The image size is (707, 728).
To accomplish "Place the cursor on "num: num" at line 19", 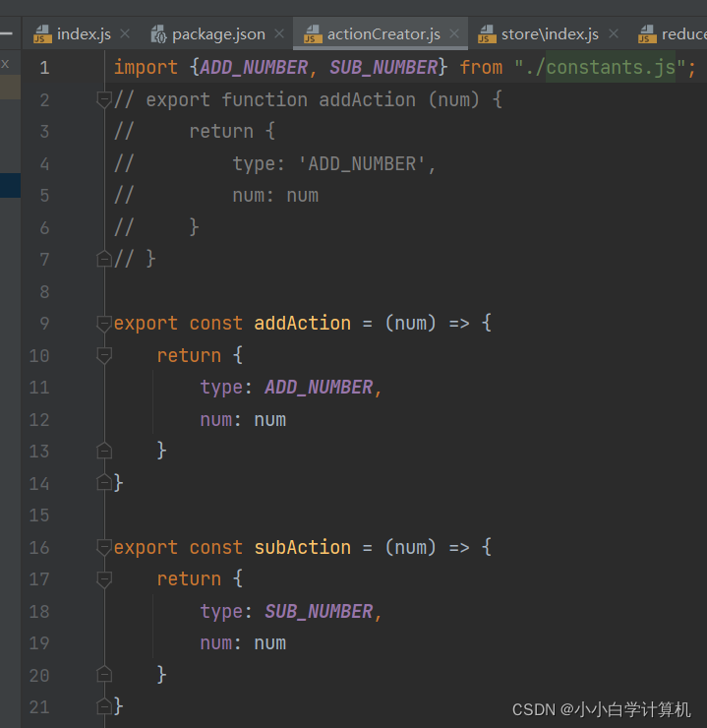I will pos(243,643).
